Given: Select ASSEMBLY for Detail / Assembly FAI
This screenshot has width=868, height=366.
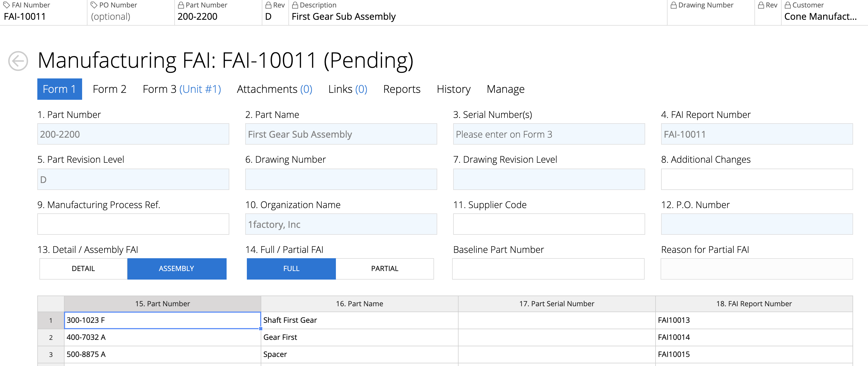Looking at the screenshot, I should [176, 269].
